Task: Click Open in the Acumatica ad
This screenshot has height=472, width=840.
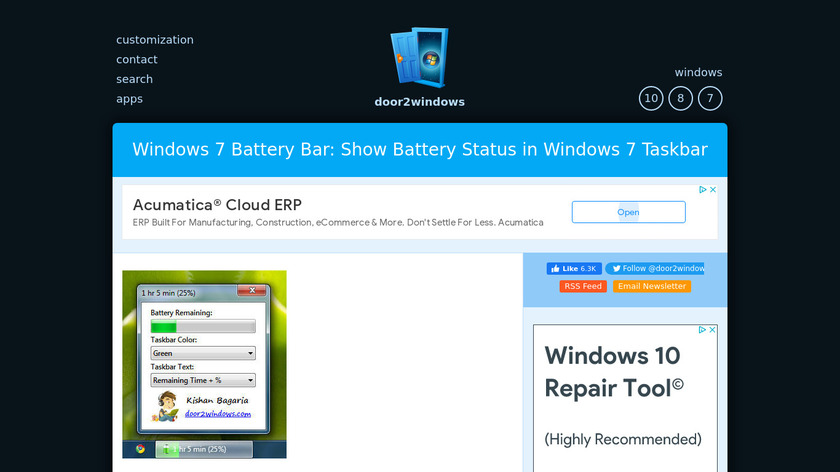Action: pyautogui.click(x=628, y=212)
